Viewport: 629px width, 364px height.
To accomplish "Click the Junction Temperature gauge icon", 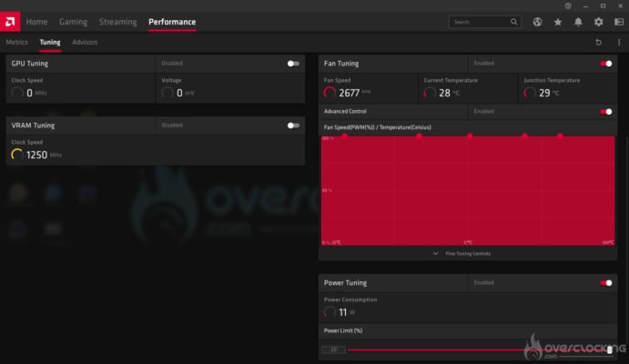I will [x=530, y=93].
